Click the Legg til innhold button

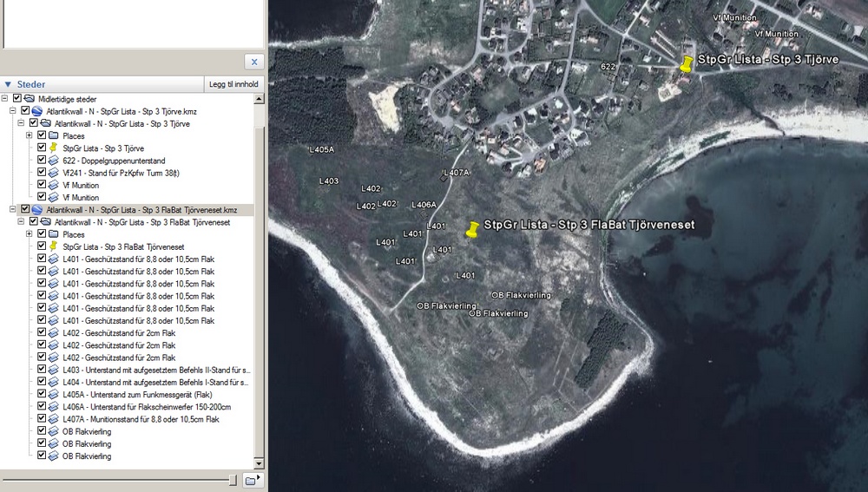233,84
